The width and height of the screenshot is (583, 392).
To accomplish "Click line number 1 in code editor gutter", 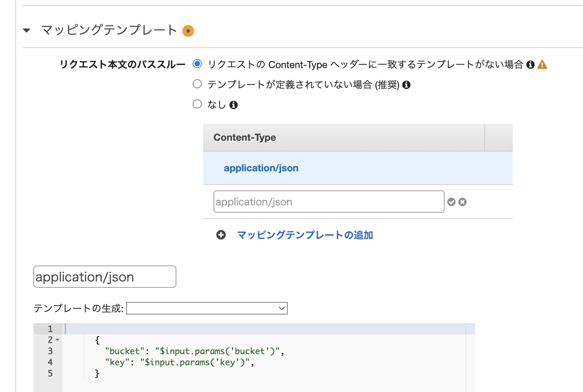I will (x=50, y=329).
